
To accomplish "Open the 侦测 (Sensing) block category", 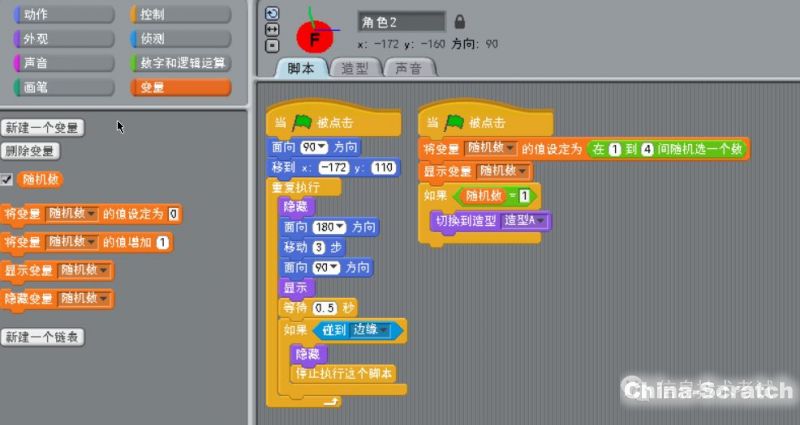I will 180,39.
